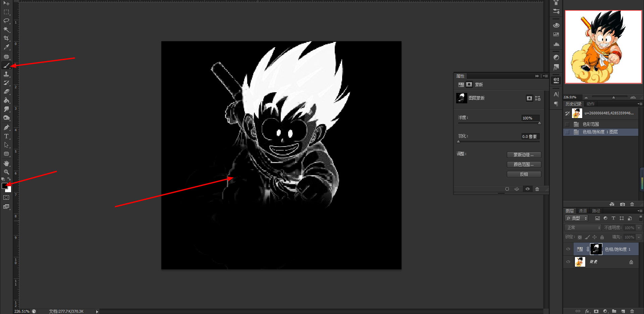Select the Magic Wand tool
This screenshot has height=314, width=644.
(x=6, y=30)
